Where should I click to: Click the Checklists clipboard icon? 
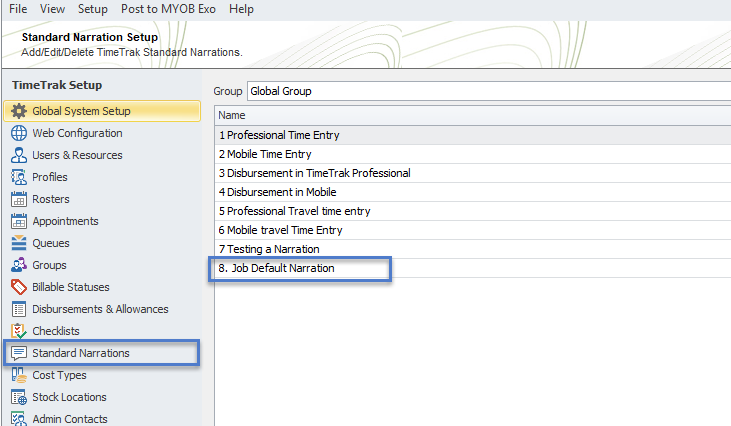[x=19, y=331]
